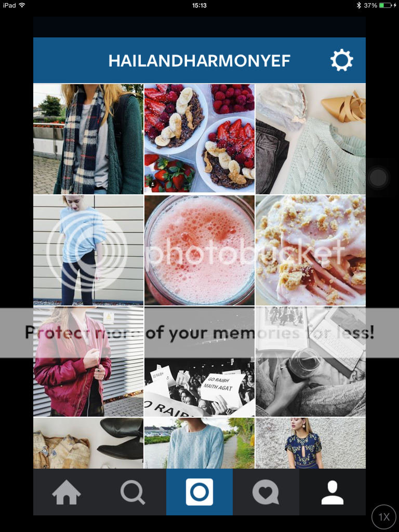Viewport: 399px width, 532px height.
Task: Tap the battery indicator in status bar
Action: pos(385,5)
